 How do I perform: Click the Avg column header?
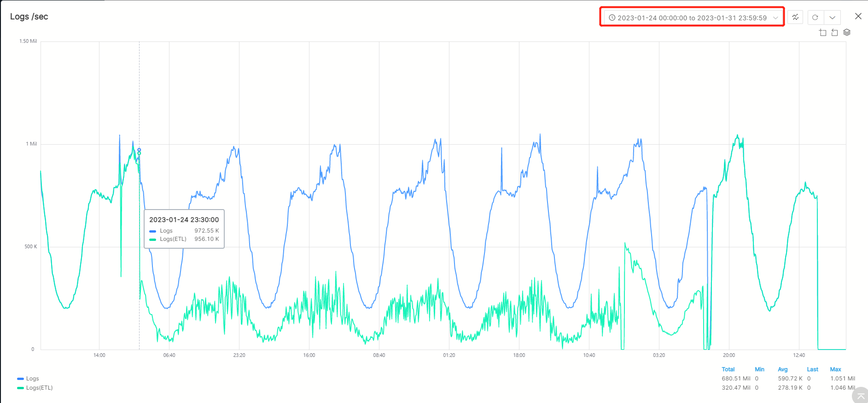(782, 369)
